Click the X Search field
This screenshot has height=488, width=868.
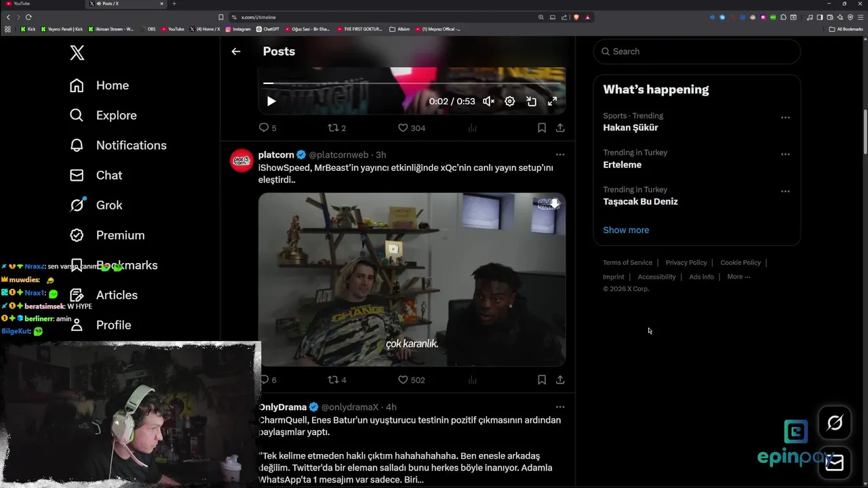(697, 52)
